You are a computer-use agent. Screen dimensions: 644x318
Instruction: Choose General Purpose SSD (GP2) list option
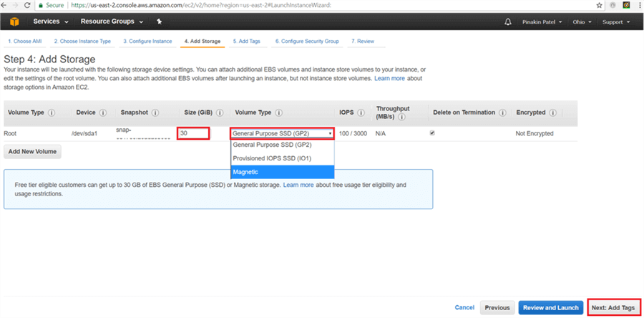[x=283, y=145]
